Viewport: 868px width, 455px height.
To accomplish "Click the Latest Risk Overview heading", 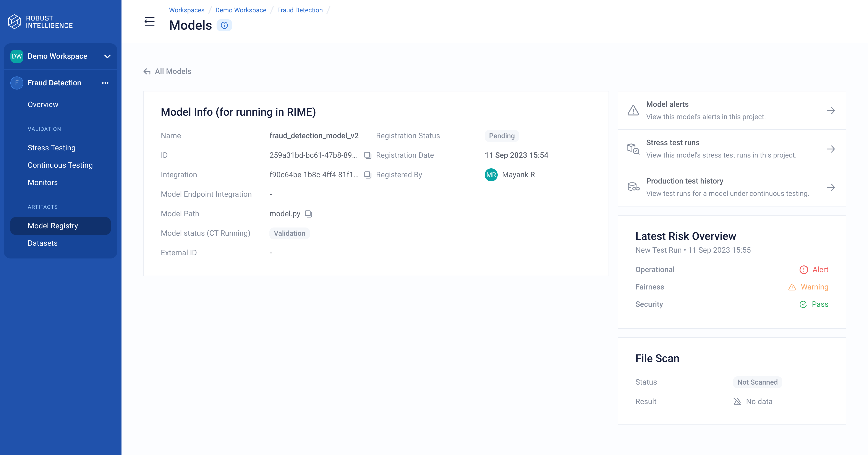I will pyautogui.click(x=686, y=236).
